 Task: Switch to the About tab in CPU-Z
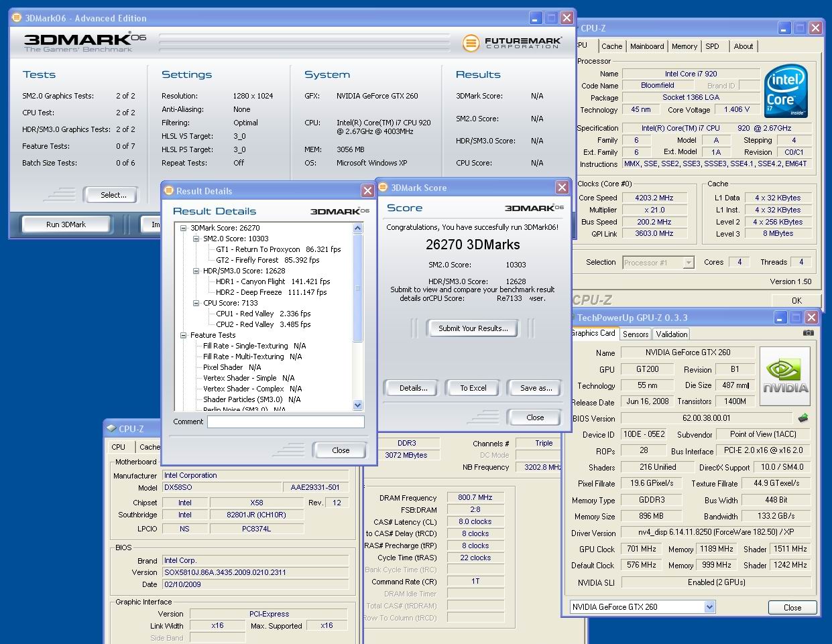(x=743, y=46)
